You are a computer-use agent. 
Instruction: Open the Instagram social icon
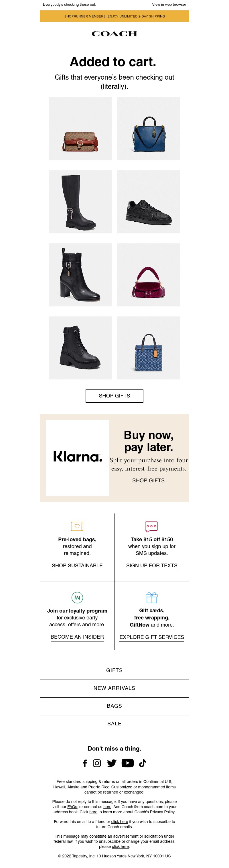97,763
